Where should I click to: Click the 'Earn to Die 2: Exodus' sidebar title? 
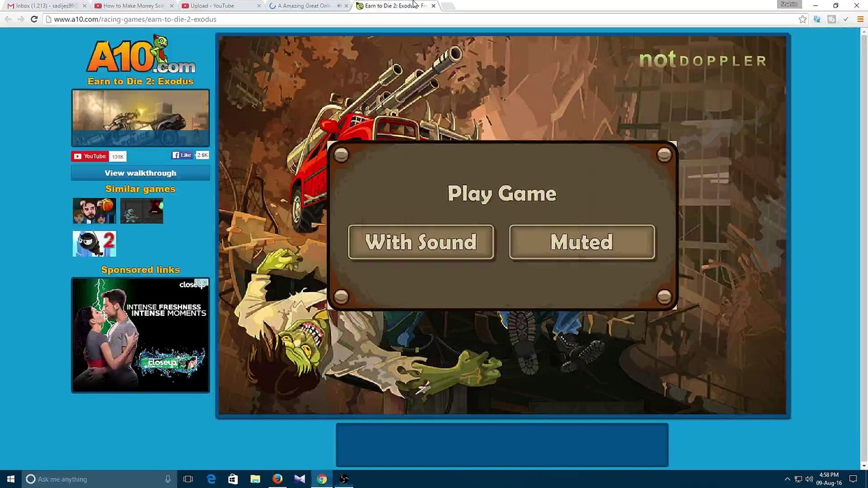point(140,81)
